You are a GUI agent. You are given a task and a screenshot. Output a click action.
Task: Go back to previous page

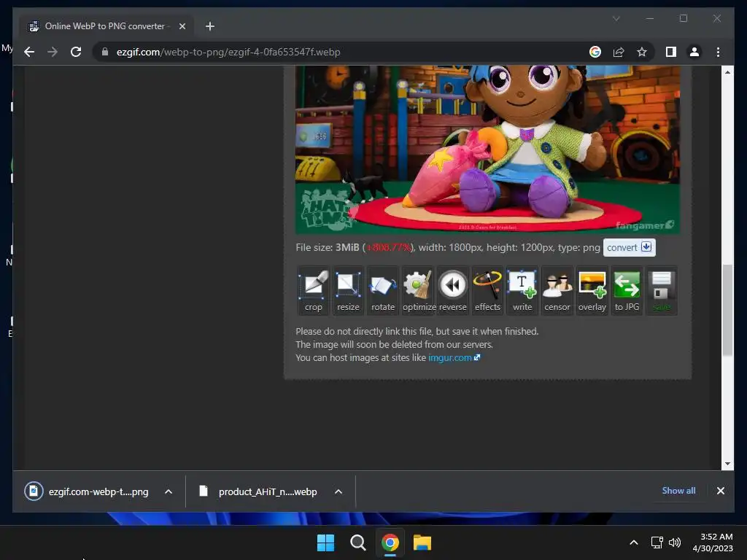tap(29, 52)
